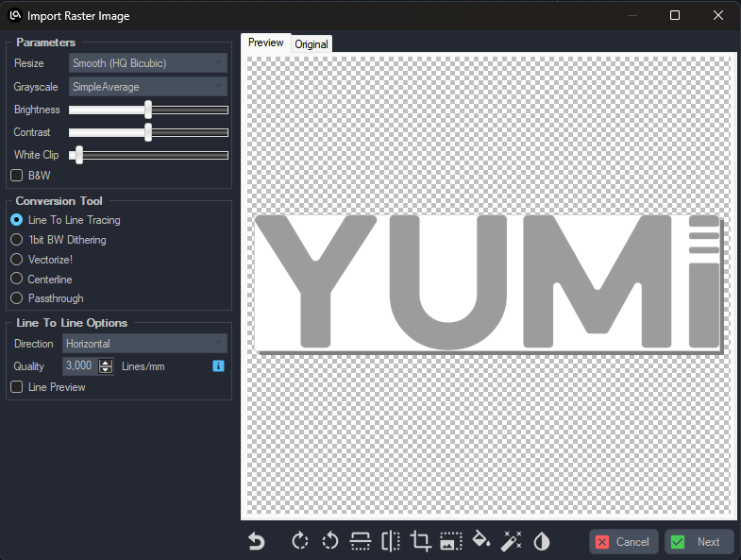Decrease Quality value with the down arrow
The image size is (741, 560).
(x=106, y=369)
